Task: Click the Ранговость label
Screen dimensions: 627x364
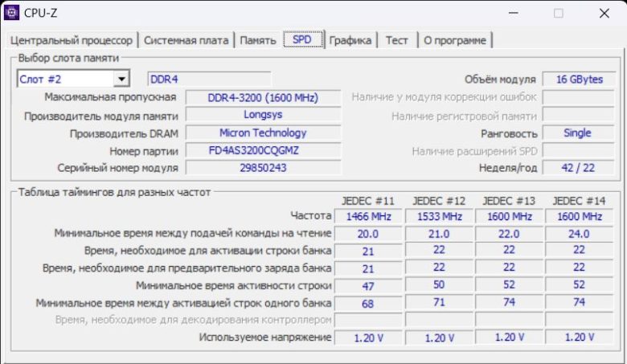Action: [x=509, y=133]
